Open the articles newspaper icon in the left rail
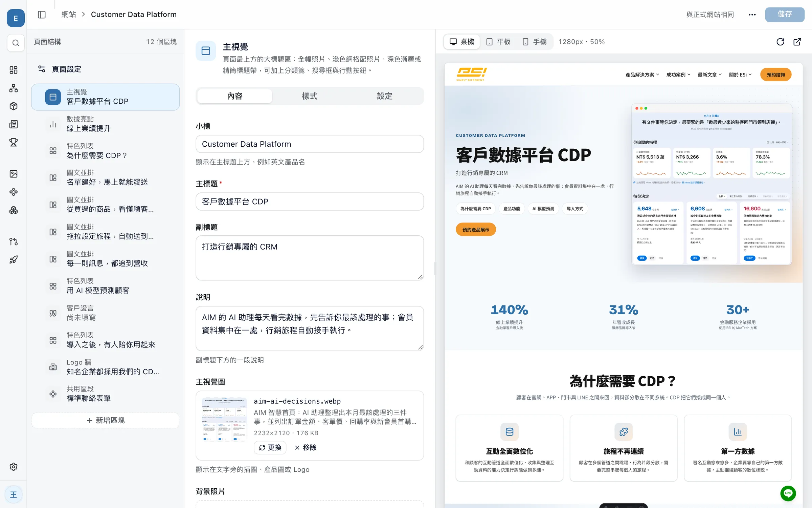 point(14,124)
